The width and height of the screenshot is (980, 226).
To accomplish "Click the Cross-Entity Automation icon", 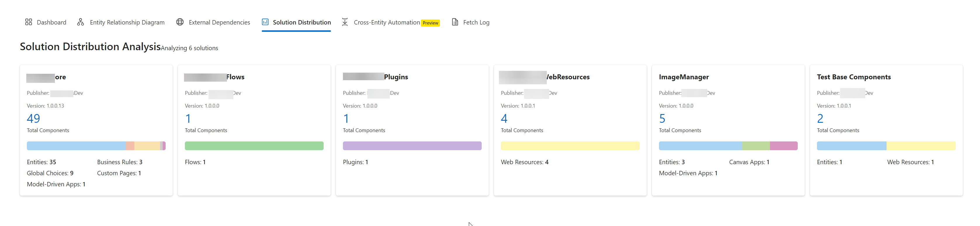I will (345, 22).
